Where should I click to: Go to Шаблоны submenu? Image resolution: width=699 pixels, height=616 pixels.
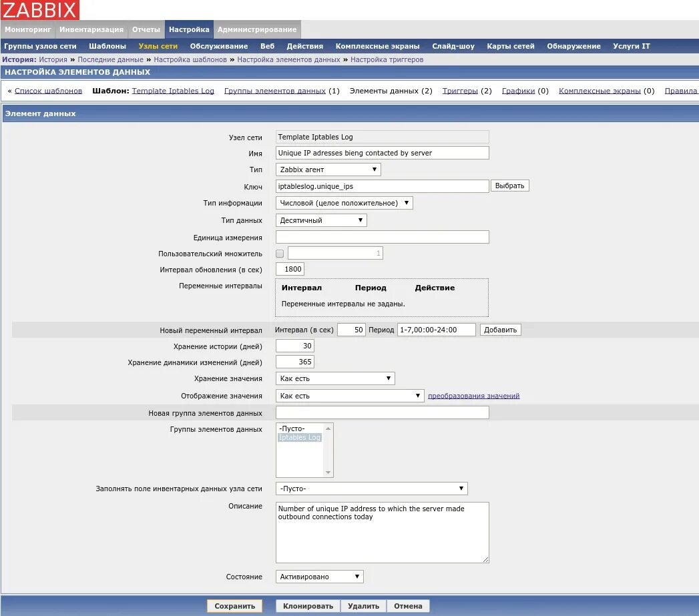(x=107, y=46)
